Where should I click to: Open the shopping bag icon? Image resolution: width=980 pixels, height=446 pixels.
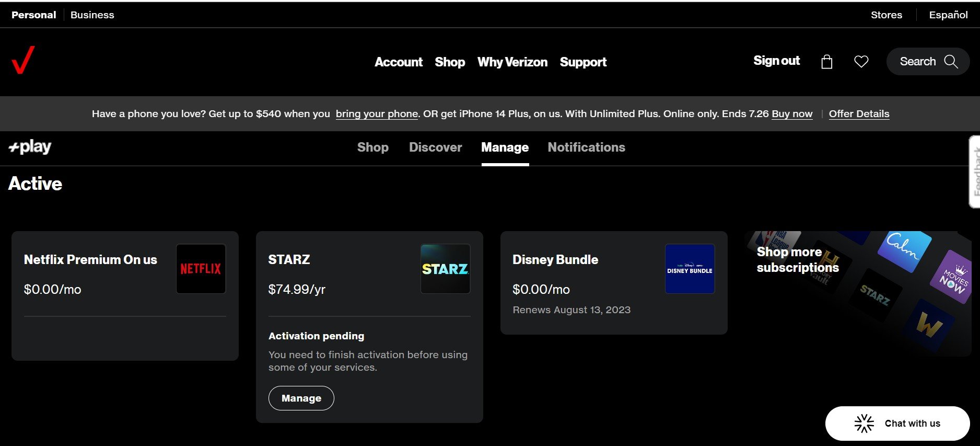[826, 62]
